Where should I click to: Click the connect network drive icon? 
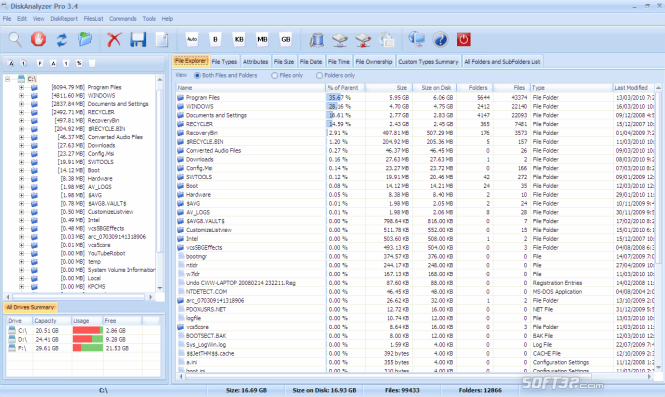[x=340, y=40]
